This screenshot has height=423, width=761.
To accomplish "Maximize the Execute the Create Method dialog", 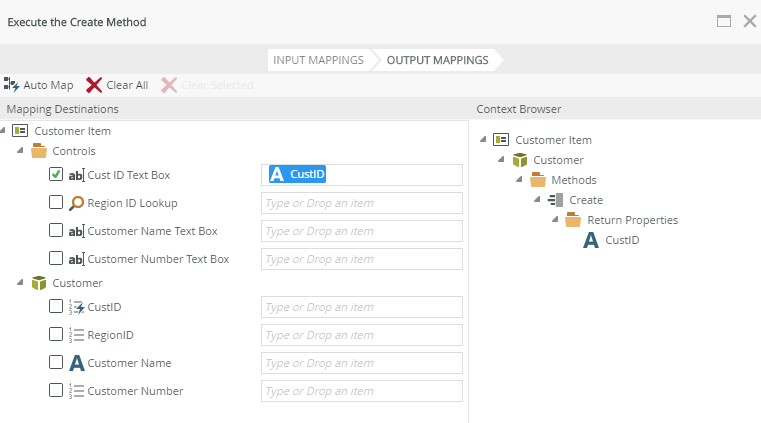I will [724, 20].
